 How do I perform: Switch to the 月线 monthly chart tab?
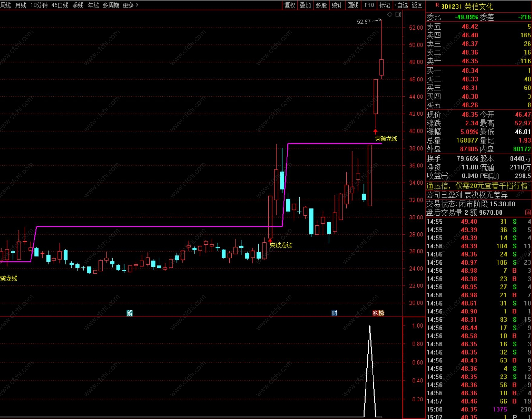pos(21,5)
